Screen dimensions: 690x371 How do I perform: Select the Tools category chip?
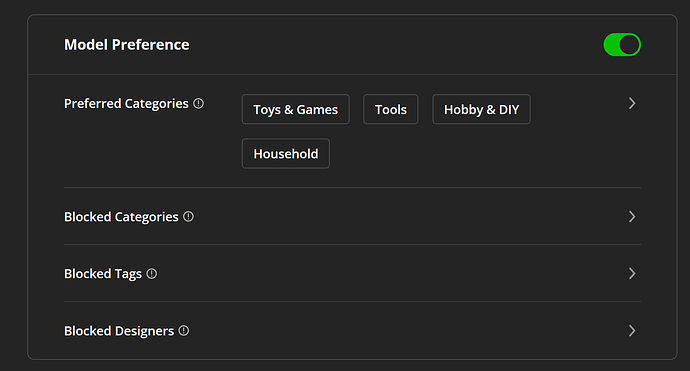(x=391, y=109)
